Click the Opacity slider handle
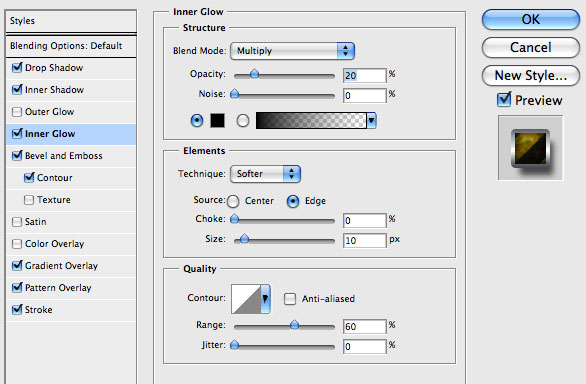 pos(255,73)
